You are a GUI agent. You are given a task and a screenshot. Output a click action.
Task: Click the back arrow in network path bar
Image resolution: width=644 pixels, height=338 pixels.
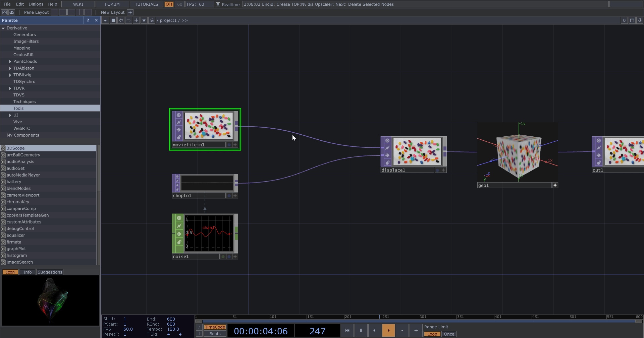[121, 20]
